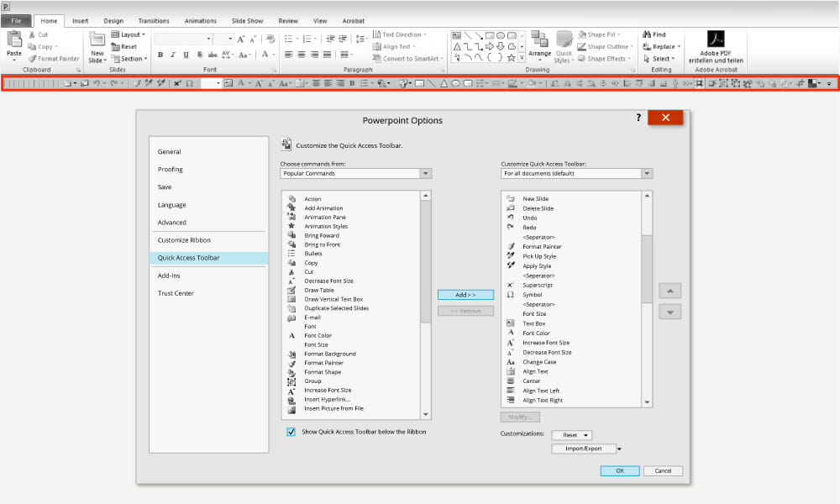
Task: Toggle Show Quick Access Toolbar below the Ribbon
Action: [x=291, y=432]
